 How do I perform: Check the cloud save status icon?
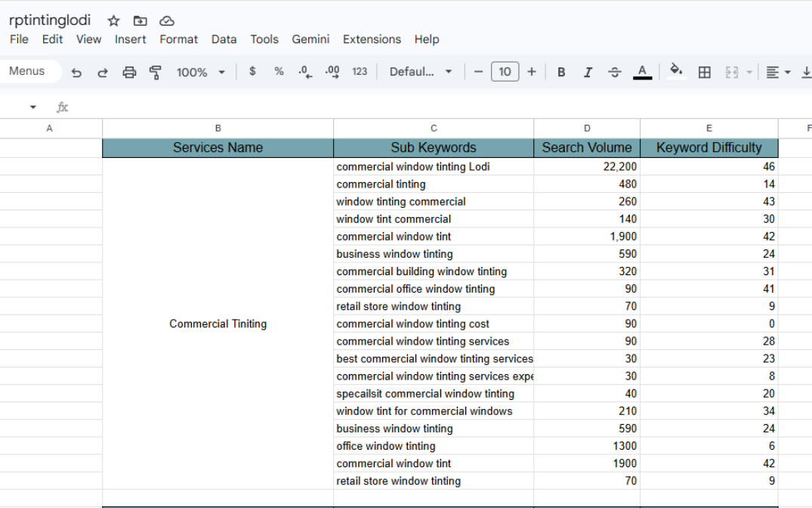click(167, 20)
